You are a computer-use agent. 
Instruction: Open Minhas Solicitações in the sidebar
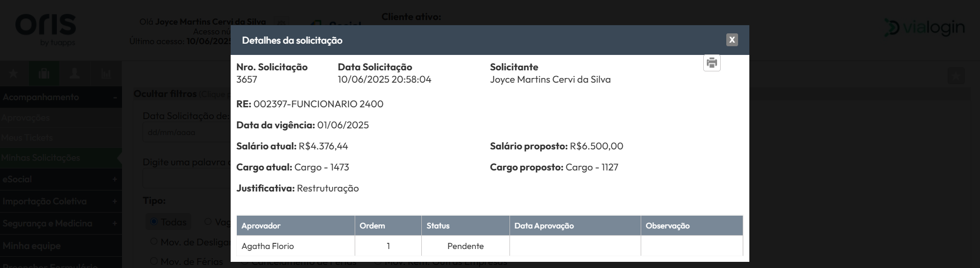click(x=40, y=158)
